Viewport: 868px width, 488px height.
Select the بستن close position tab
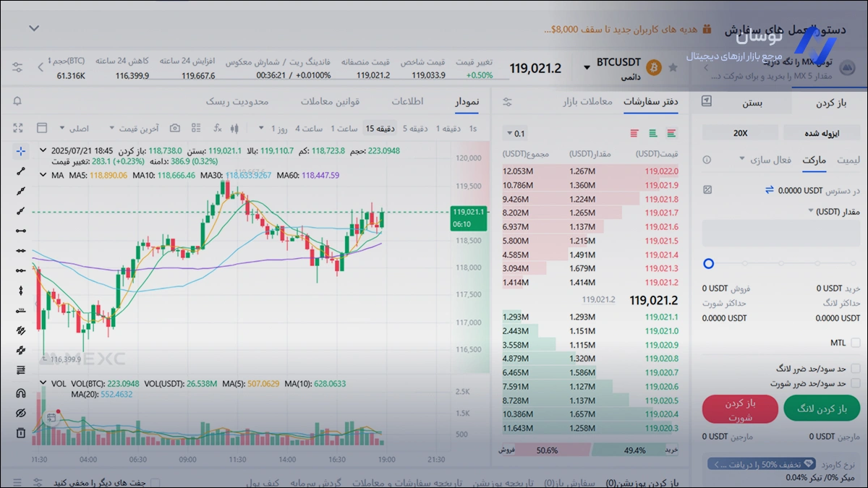click(752, 102)
